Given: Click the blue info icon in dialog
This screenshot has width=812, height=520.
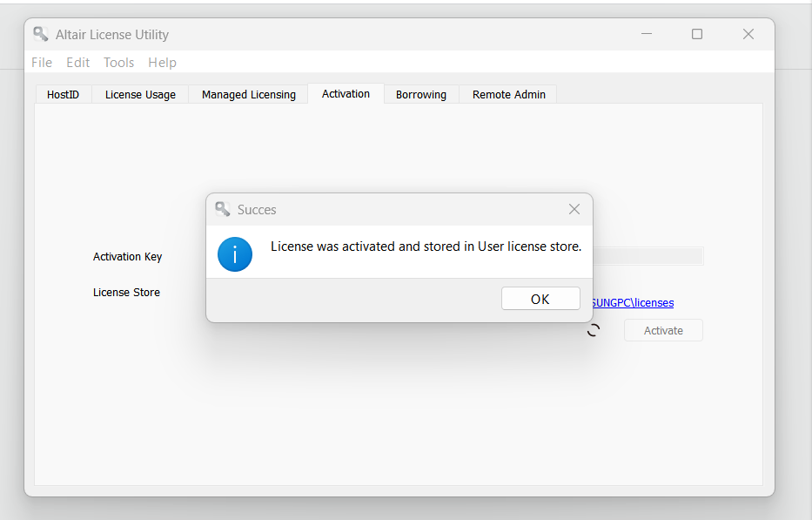Looking at the screenshot, I should 235,254.
